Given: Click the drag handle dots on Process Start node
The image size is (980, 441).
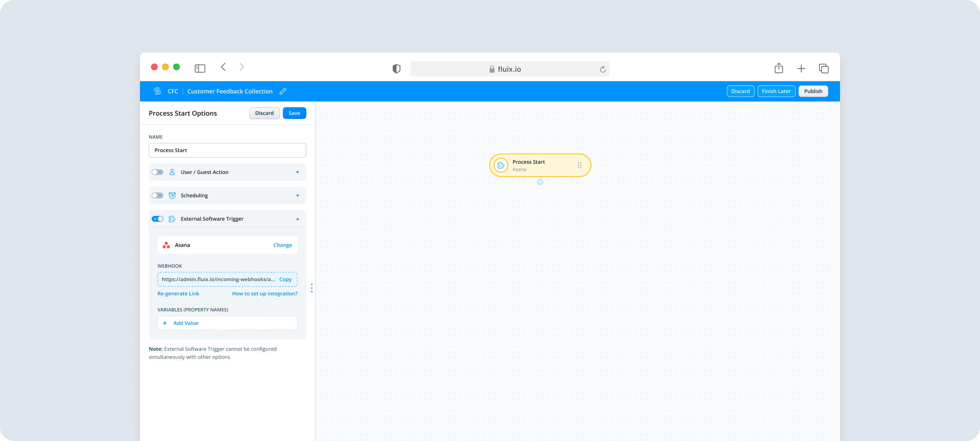Looking at the screenshot, I should coord(579,165).
